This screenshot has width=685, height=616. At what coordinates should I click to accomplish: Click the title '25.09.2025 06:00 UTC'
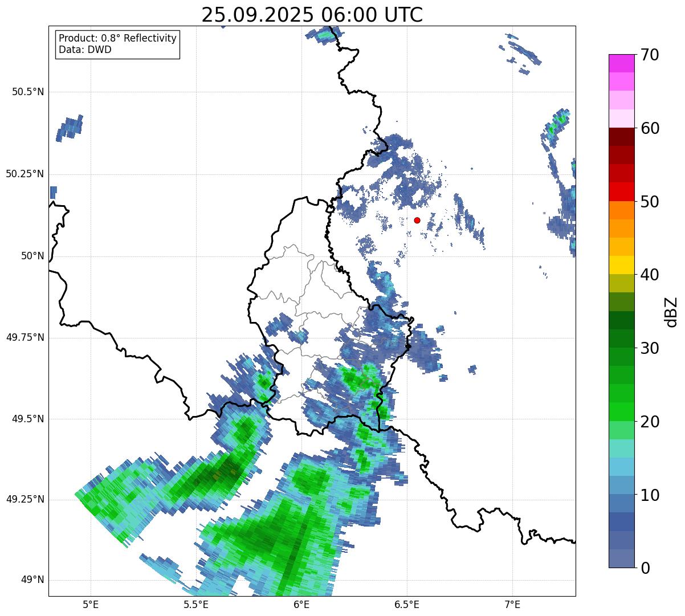pyautogui.click(x=312, y=15)
